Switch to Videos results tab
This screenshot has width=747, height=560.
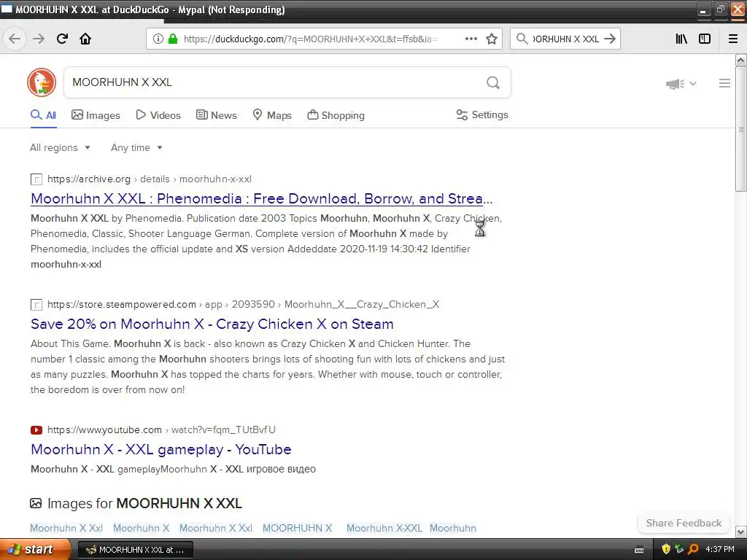tap(158, 115)
